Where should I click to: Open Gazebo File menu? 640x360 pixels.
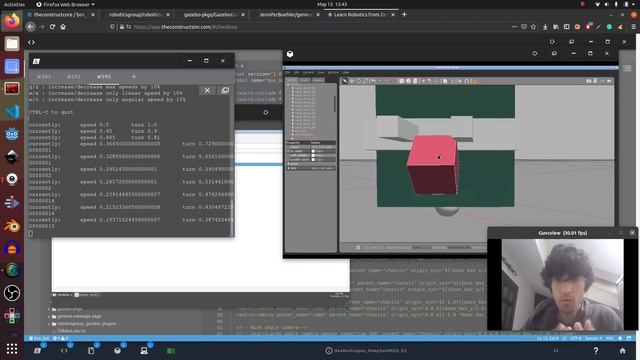click(x=287, y=72)
